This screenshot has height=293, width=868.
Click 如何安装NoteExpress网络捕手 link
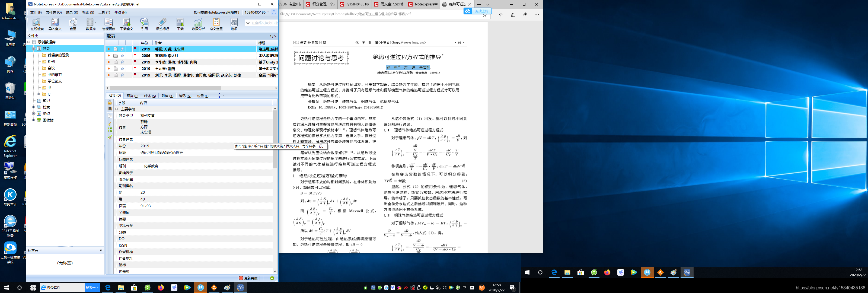click(x=217, y=12)
